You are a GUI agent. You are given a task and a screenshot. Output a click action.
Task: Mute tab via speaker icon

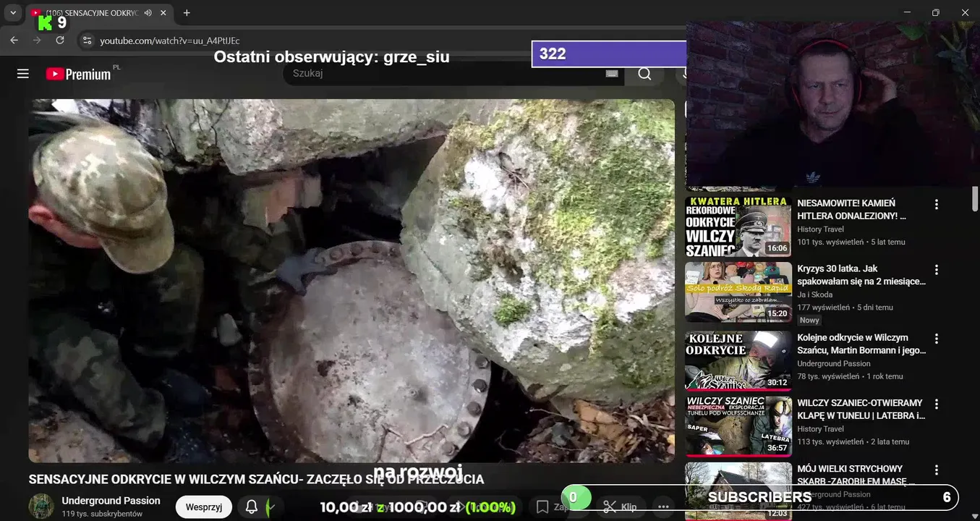pos(148,13)
